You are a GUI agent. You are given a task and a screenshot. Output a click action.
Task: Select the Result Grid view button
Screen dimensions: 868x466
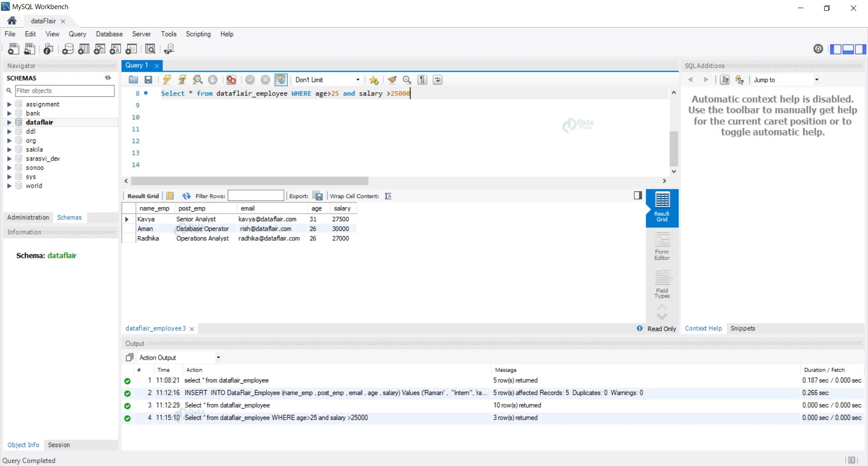(x=662, y=208)
